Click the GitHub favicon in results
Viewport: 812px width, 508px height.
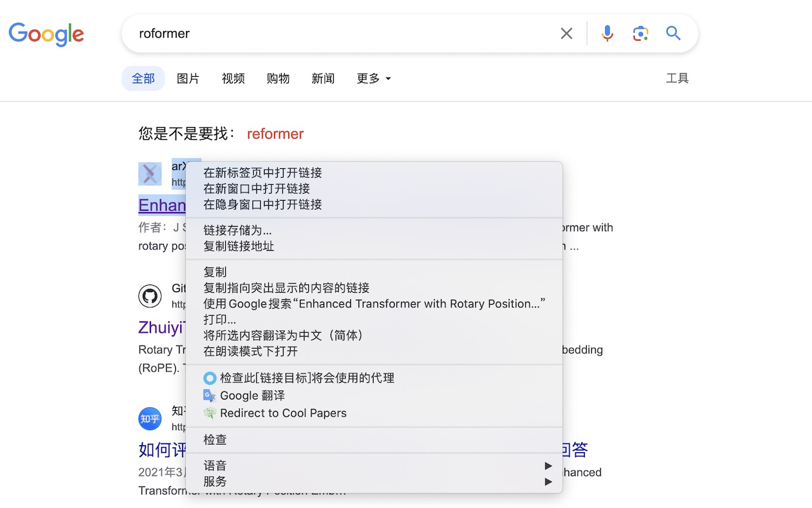[x=150, y=296]
